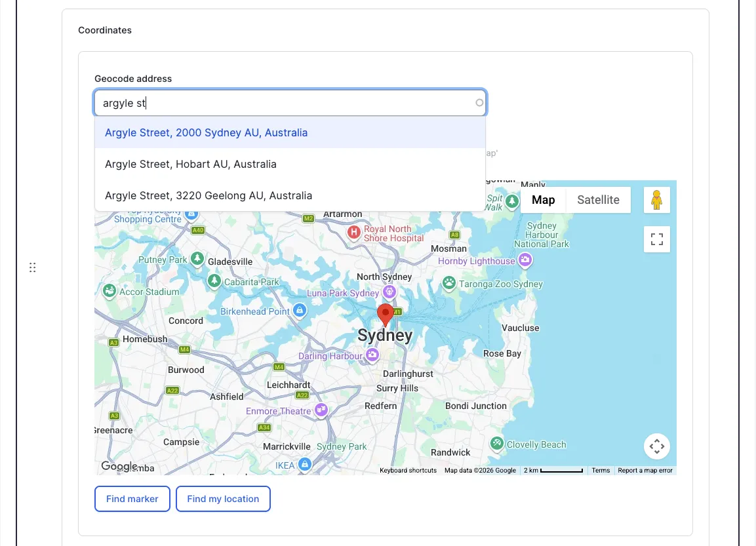Click the Marrickville map label
Viewport: 756px width, 546px height.
287,446
